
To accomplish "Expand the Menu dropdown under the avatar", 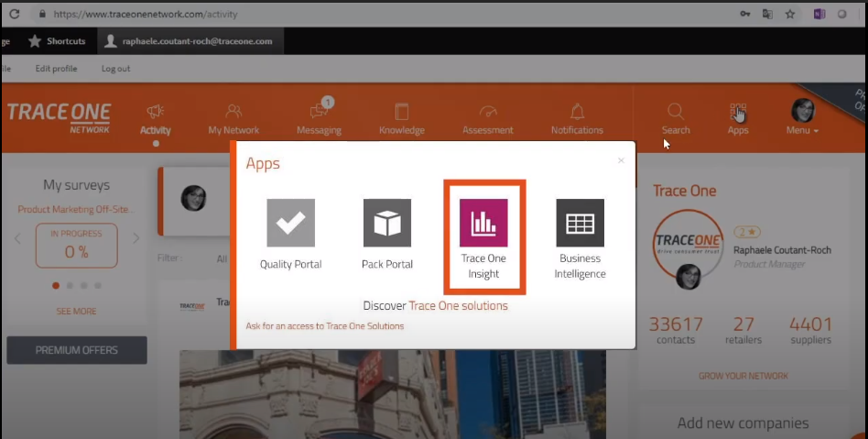I will click(802, 130).
